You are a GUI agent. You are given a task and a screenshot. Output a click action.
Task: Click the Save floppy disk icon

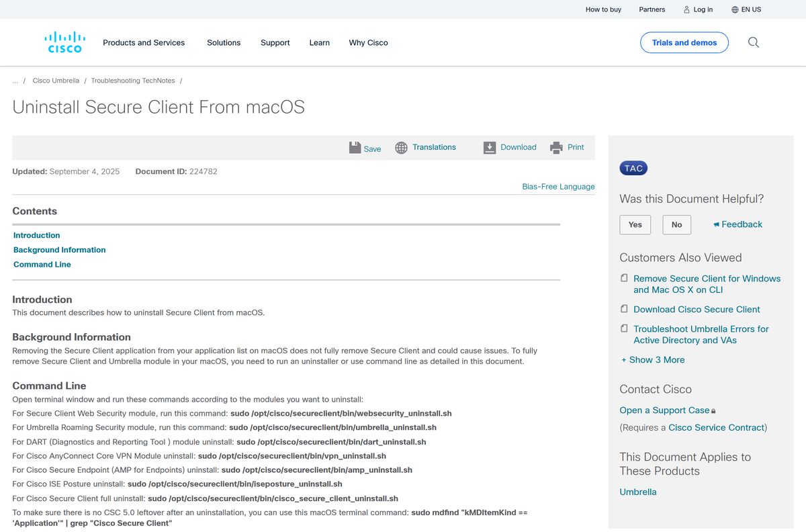pos(355,148)
